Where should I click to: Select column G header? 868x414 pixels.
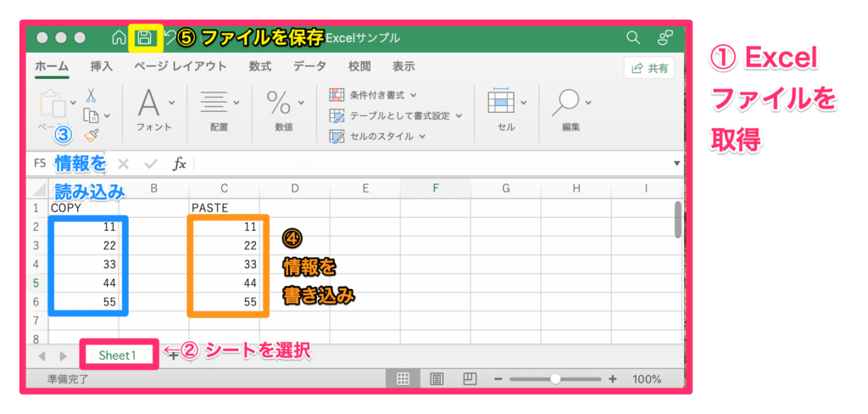click(506, 188)
